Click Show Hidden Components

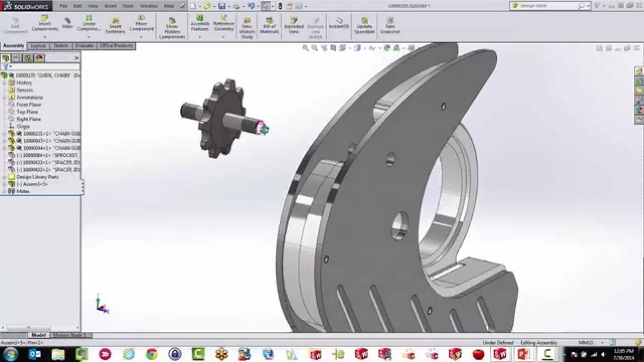coord(172,29)
